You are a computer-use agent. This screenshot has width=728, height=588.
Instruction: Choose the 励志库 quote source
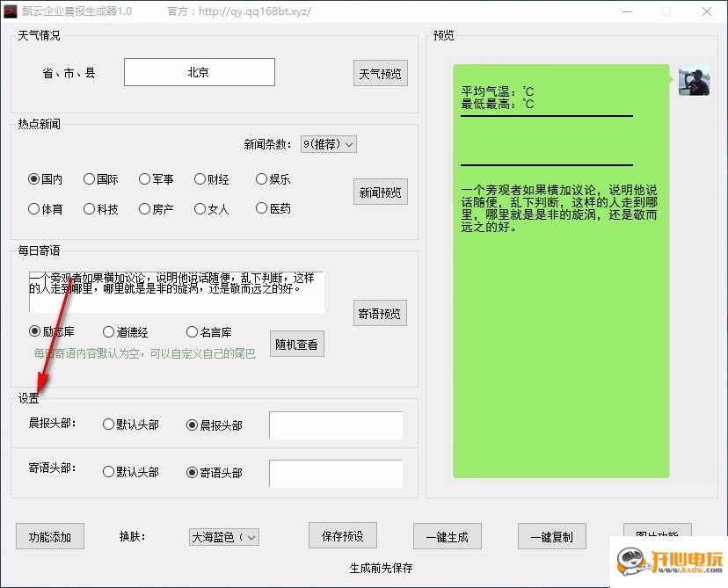(x=52, y=332)
